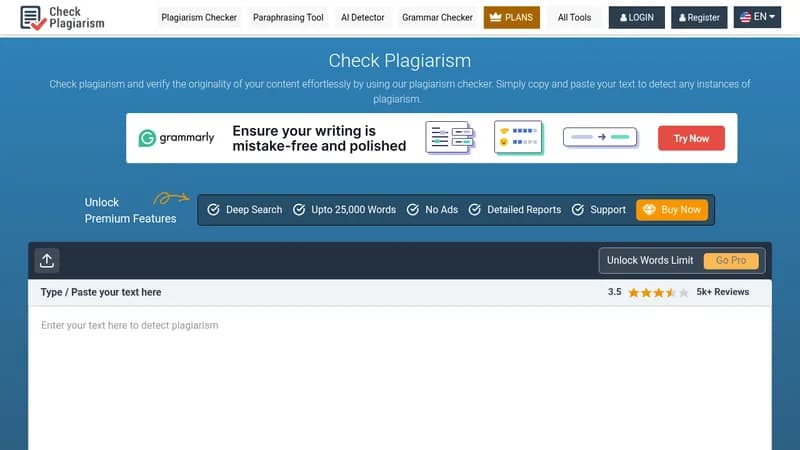Expand the EN language dropdown
800x450 pixels.
point(757,17)
